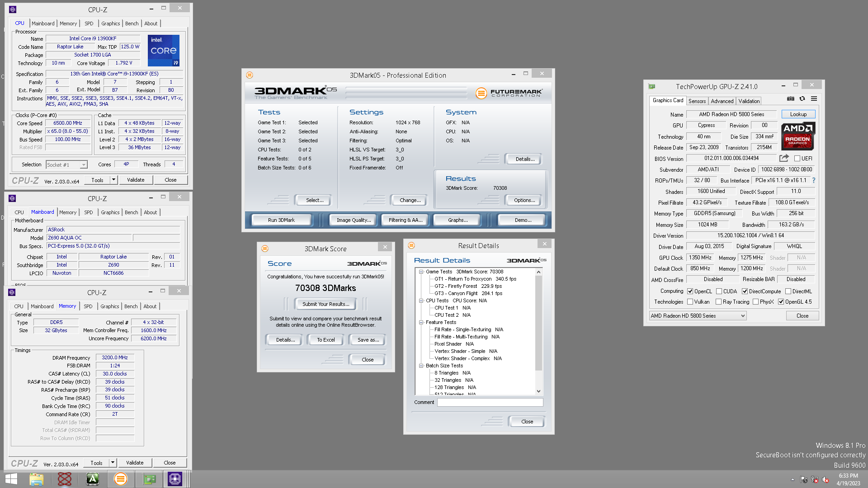Image resolution: width=868 pixels, height=488 pixels.
Task: Open File Explorer from the taskbar
Action: [x=37, y=479]
